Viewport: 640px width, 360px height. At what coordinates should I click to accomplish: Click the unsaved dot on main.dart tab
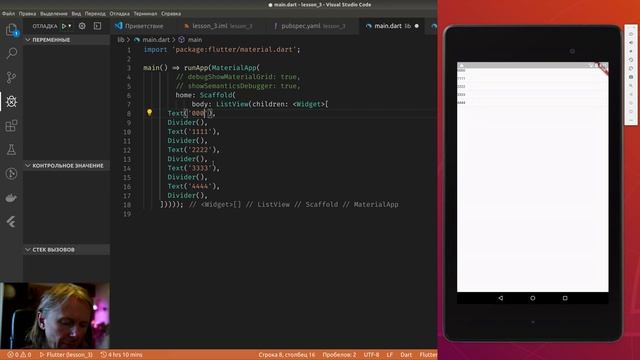point(417,26)
